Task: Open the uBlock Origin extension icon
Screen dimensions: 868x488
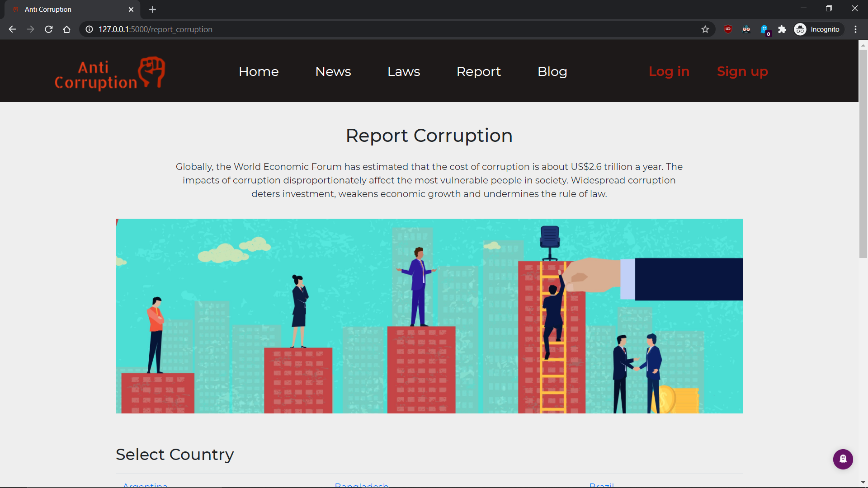Action: point(728,29)
